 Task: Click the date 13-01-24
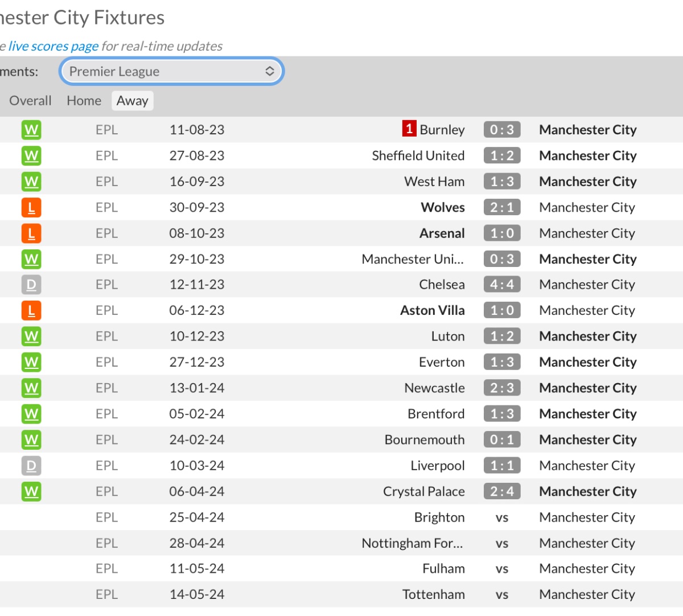click(x=197, y=388)
